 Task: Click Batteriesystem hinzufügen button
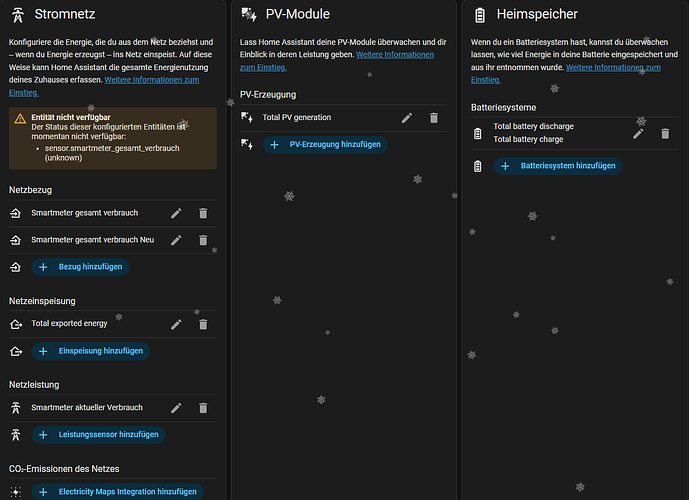558,166
